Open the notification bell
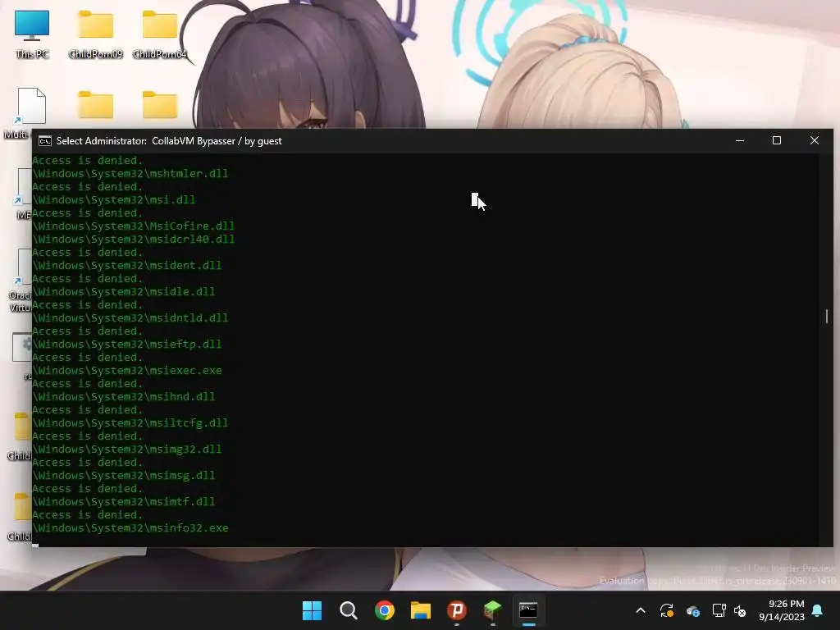Viewport: 840px width, 630px height. pyautogui.click(x=818, y=610)
